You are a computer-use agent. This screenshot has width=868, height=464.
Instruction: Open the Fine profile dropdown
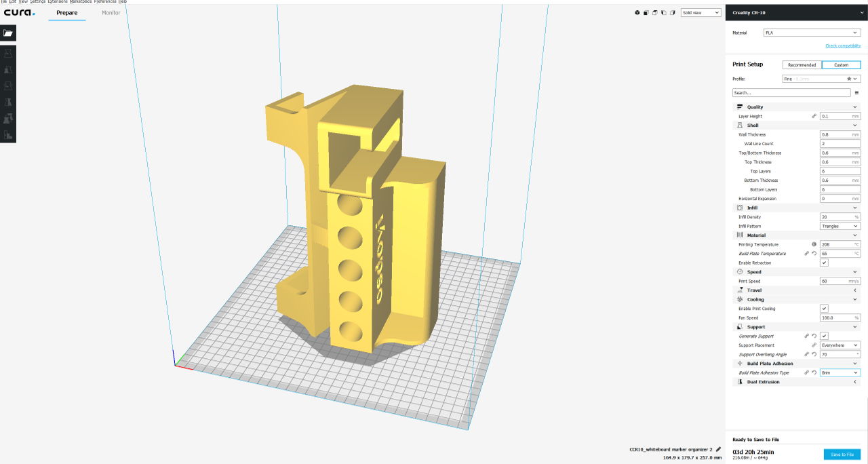click(x=821, y=79)
